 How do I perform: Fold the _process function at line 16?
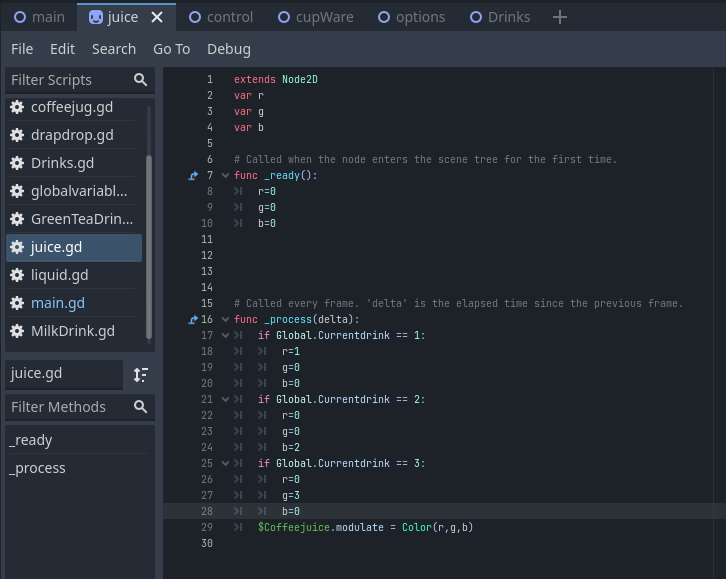pos(225,320)
